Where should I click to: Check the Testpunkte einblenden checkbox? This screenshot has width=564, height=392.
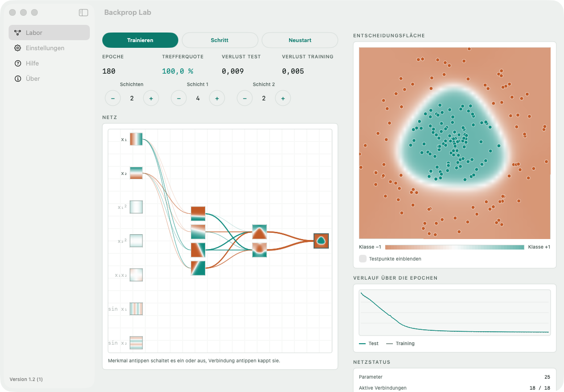[363, 259]
